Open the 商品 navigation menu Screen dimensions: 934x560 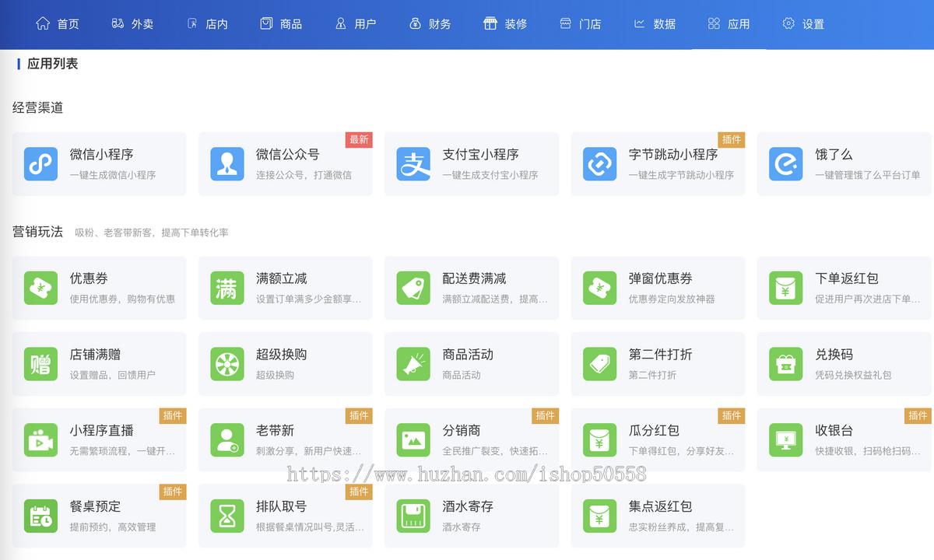281,24
